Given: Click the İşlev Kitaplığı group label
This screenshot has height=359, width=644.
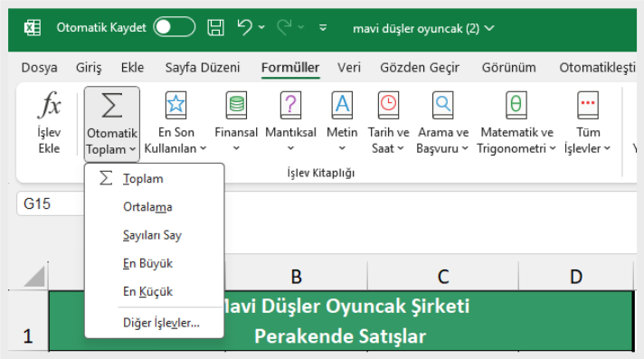Looking at the screenshot, I should click(321, 173).
